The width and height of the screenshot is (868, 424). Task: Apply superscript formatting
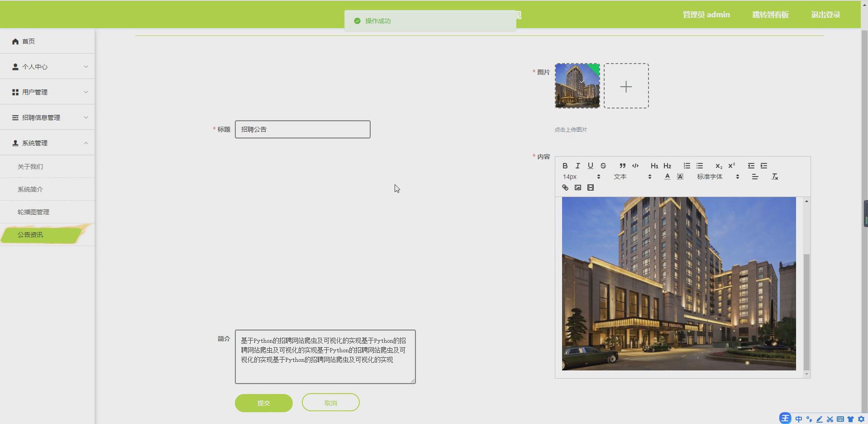pos(731,166)
